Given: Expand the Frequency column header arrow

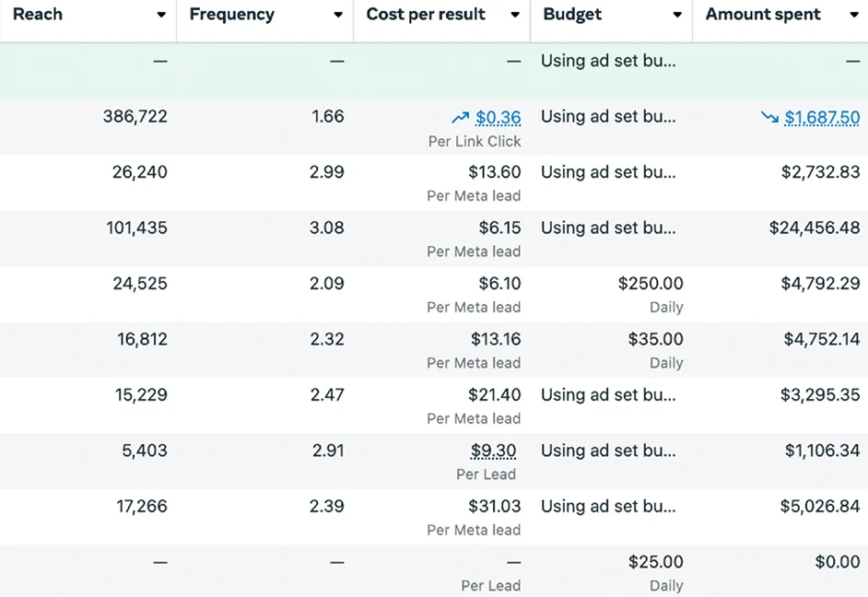Looking at the screenshot, I should pos(338,15).
